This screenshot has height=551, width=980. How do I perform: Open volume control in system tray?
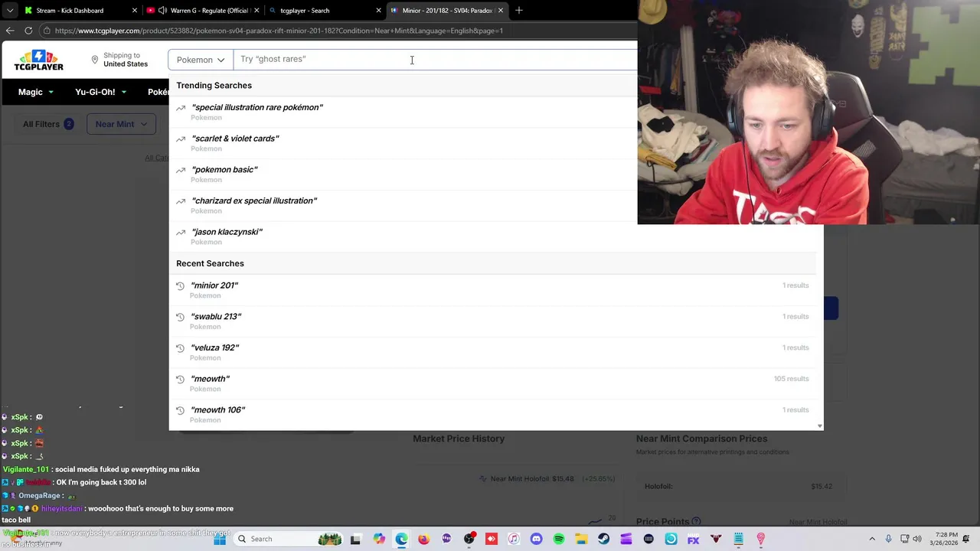918,539
